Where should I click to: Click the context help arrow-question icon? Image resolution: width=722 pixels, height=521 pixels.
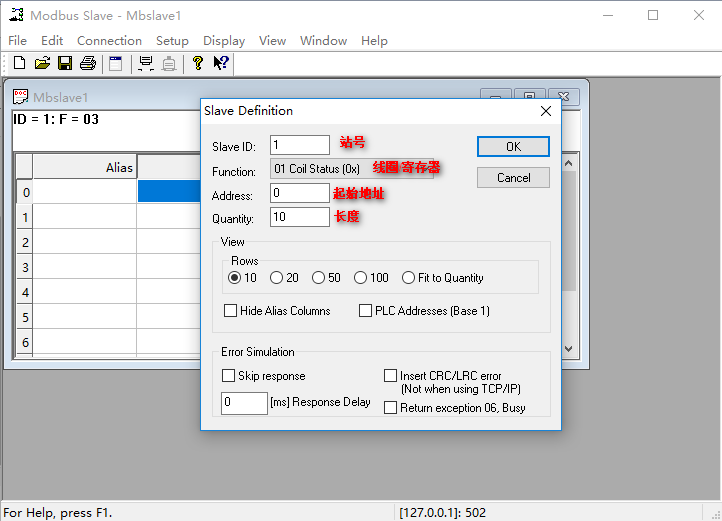point(221,63)
